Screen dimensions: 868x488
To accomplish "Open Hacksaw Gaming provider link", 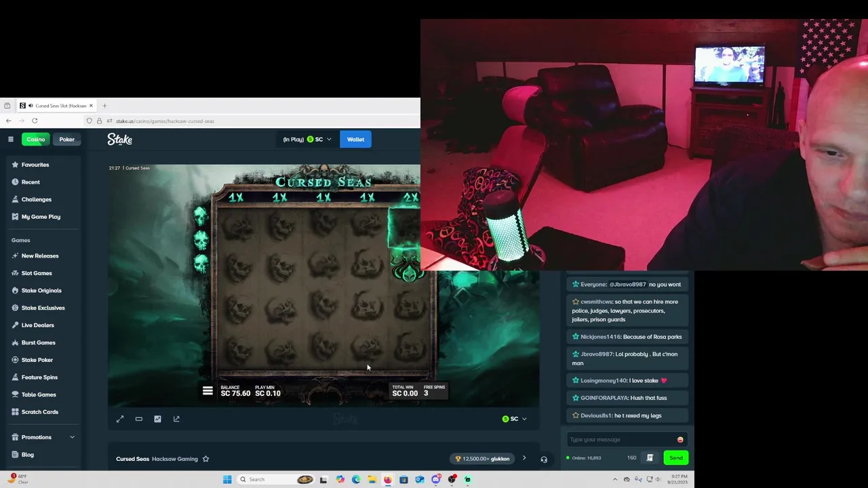I will coord(175,459).
